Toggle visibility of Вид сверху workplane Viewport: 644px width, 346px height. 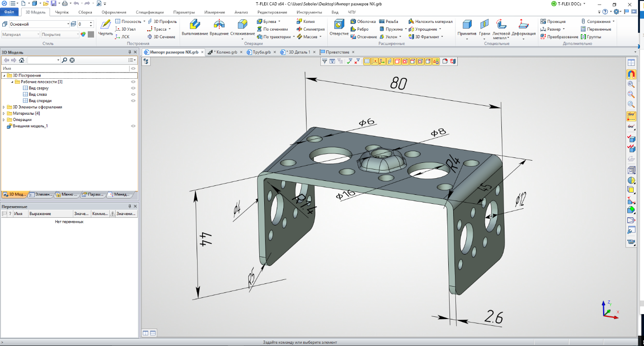pyautogui.click(x=133, y=88)
